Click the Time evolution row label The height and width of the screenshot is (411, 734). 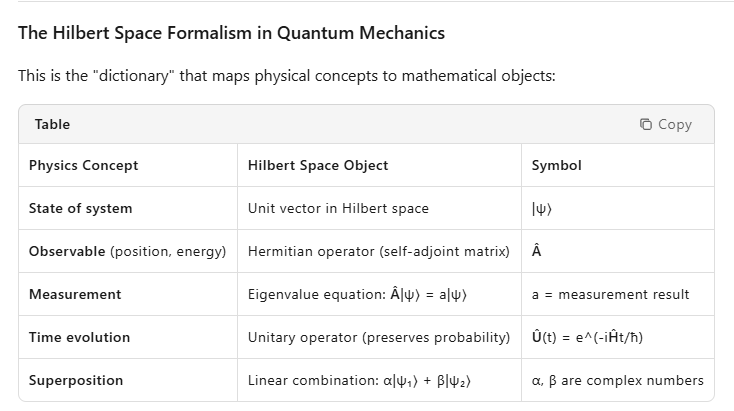[80, 338]
